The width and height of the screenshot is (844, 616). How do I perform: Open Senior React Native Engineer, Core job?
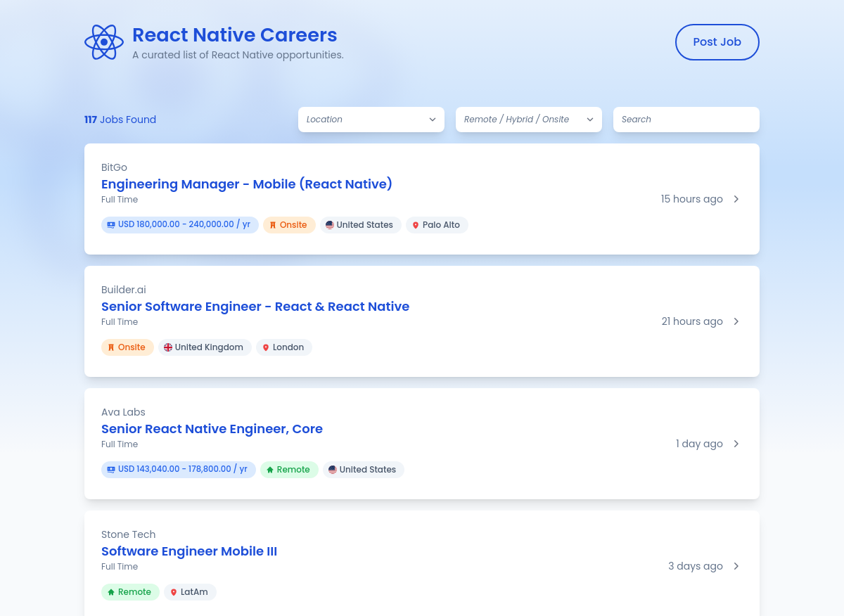click(212, 429)
